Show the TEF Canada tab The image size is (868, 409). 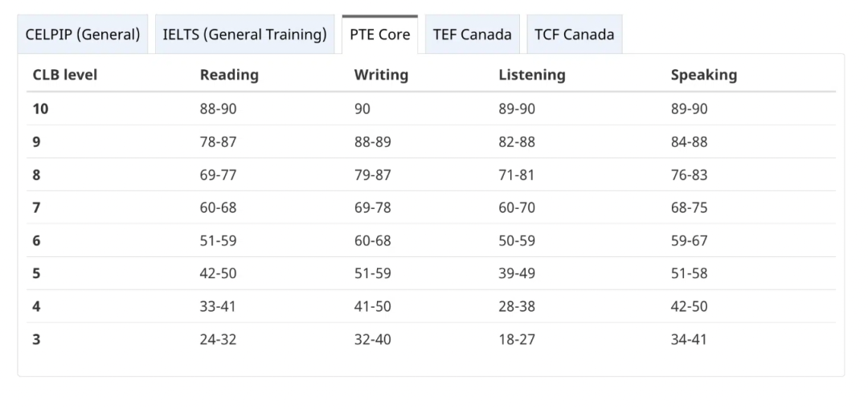472,35
